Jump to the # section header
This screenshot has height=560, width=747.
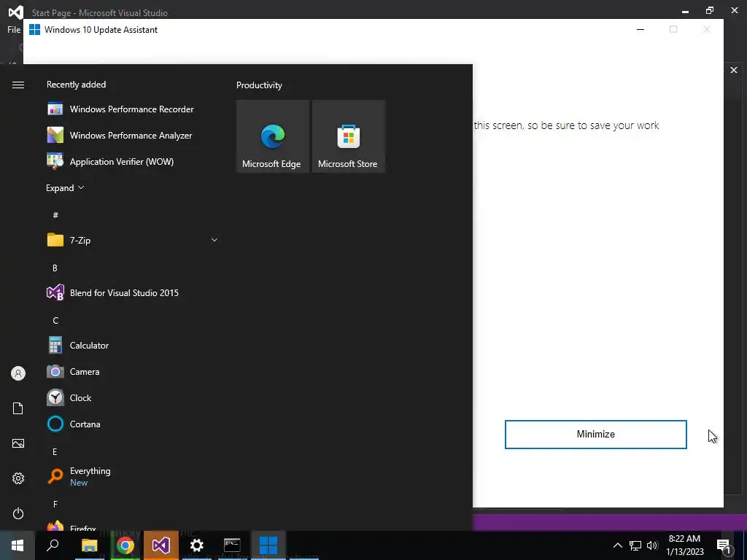[55, 215]
